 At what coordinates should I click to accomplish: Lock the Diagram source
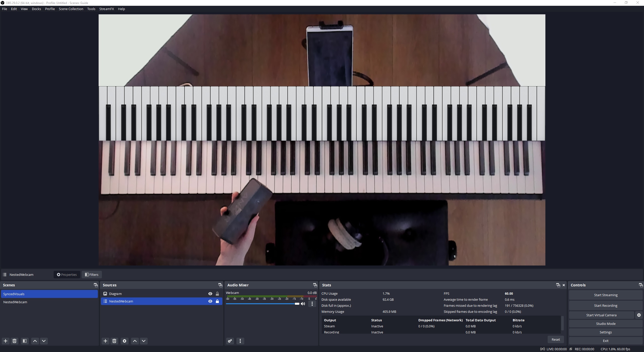[x=217, y=294]
